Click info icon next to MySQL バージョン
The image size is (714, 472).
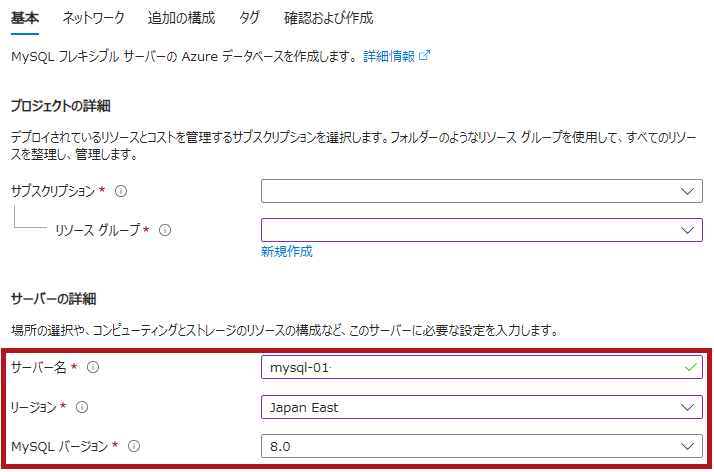(133, 446)
